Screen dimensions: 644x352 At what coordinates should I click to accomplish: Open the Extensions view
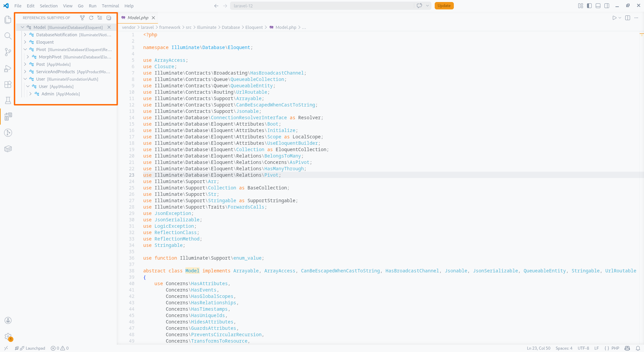[8, 84]
